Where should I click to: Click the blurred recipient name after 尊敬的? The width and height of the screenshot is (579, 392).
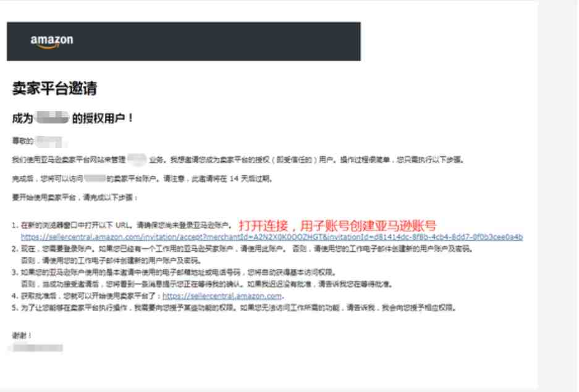pos(49,141)
